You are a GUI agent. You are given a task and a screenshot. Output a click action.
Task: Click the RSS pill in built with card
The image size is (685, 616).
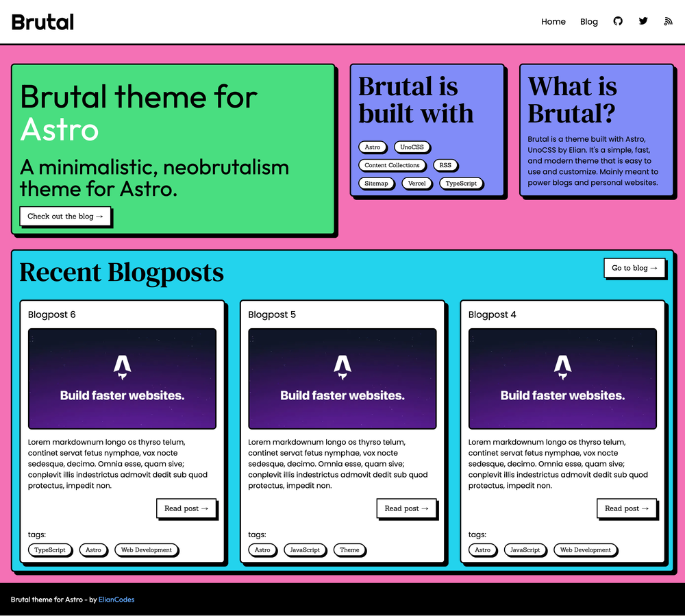[445, 165]
